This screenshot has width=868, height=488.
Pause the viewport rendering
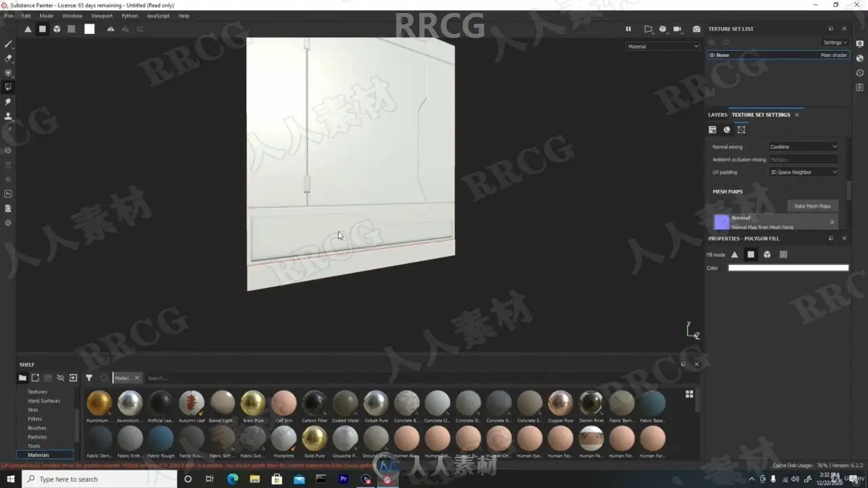pyautogui.click(x=628, y=29)
